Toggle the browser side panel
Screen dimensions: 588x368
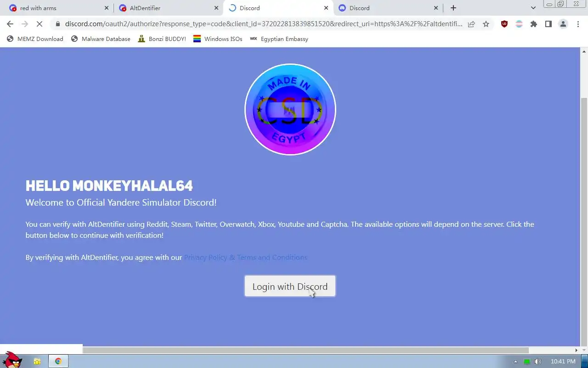pos(548,24)
